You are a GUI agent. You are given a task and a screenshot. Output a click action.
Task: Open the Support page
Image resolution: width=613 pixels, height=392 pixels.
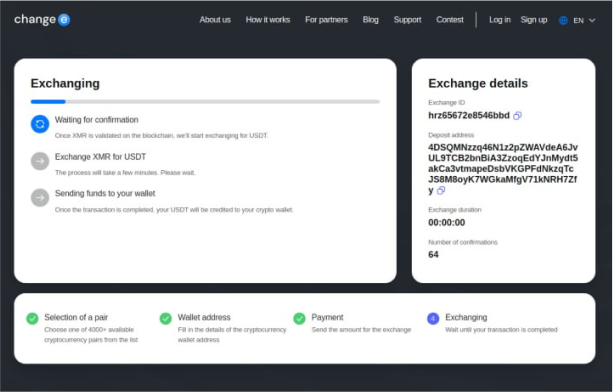(407, 20)
